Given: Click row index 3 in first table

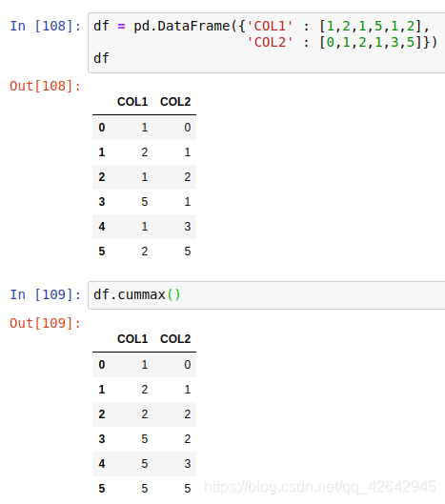Looking at the screenshot, I should [102, 202].
